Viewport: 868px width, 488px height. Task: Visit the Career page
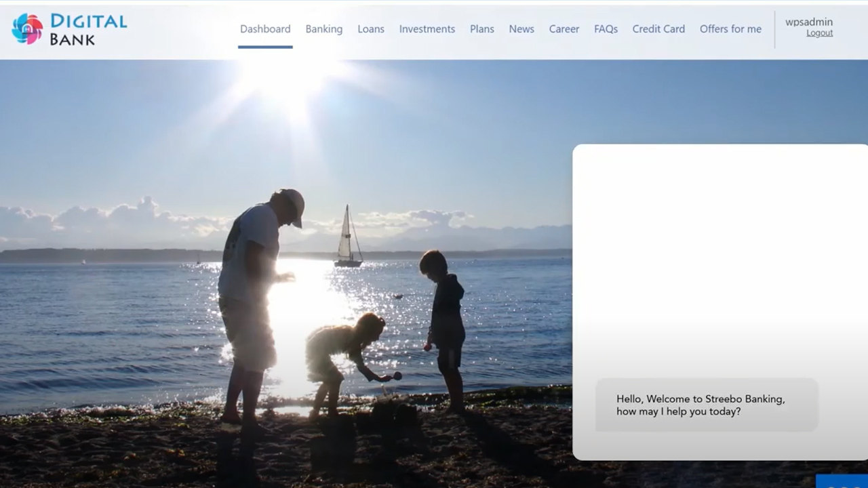[x=564, y=29]
